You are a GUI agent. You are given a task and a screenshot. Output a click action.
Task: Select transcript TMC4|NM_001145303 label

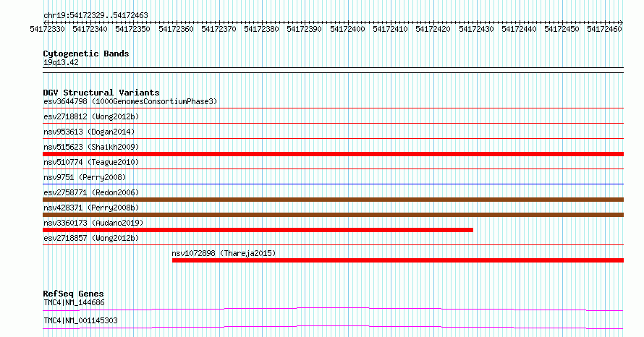pos(80,320)
